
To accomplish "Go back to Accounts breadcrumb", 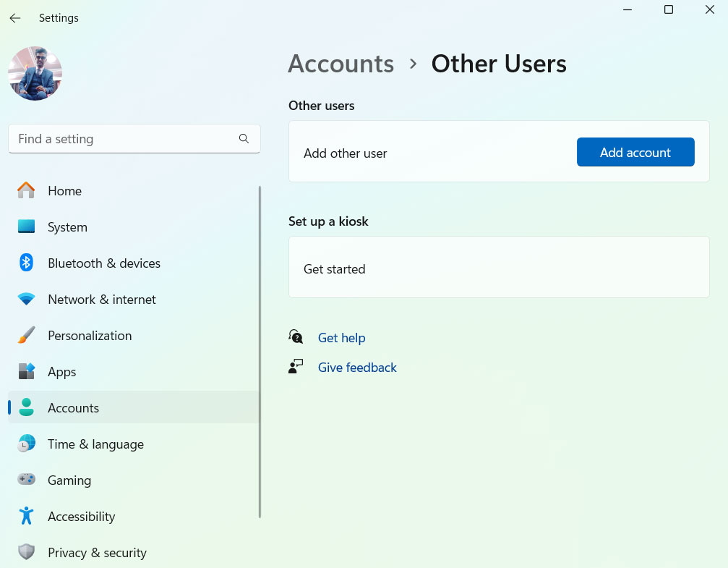I will [x=341, y=64].
